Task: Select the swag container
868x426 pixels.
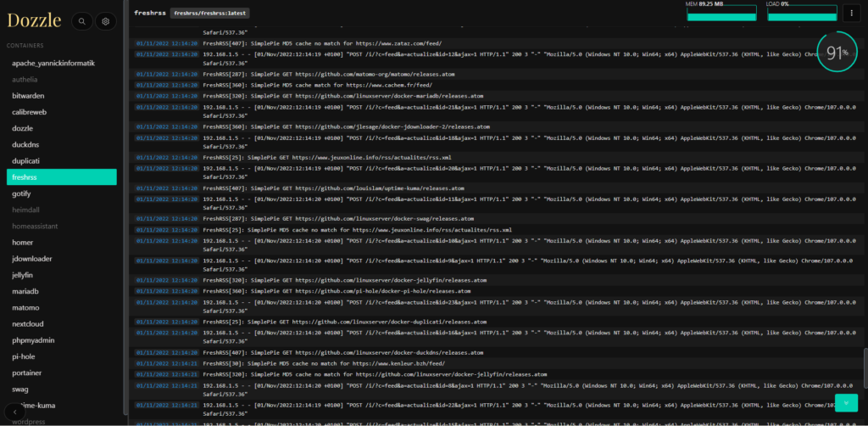Action: [20, 389]
